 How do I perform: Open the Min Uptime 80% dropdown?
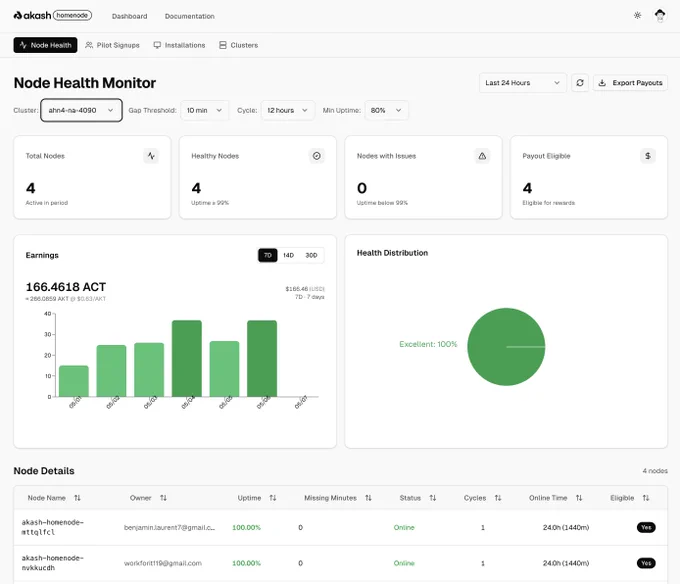[386, 110]
